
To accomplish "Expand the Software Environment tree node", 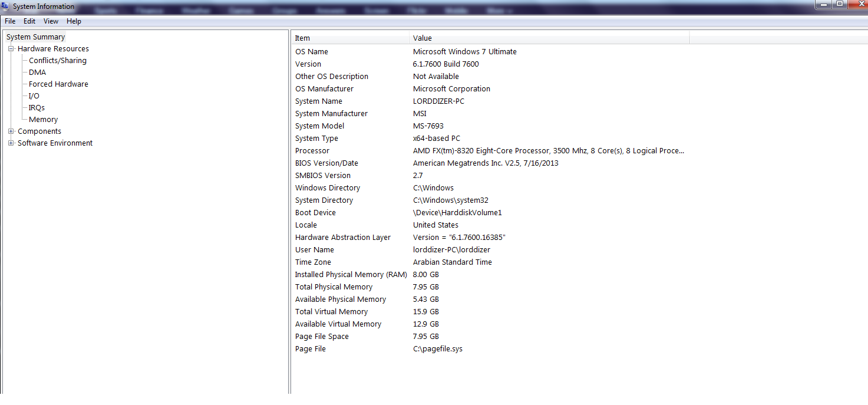I will coord(11,143).
